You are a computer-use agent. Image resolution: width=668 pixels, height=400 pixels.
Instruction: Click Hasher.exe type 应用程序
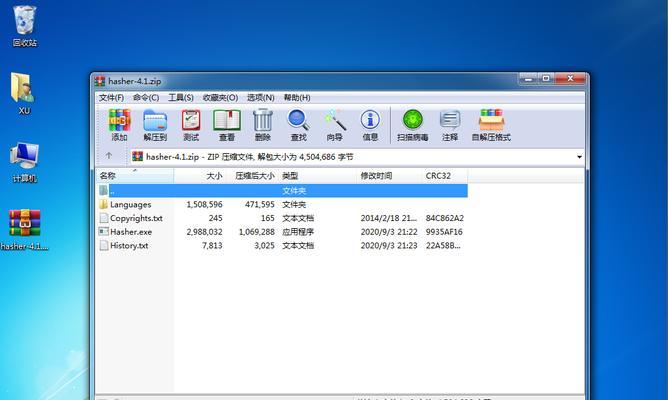pos(298,232)
